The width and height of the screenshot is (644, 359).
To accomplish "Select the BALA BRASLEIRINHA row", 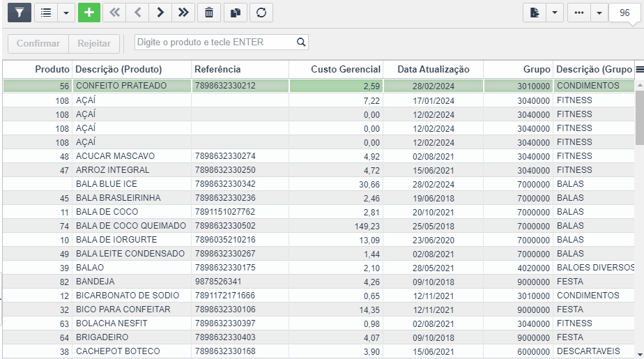I will (319, 198).
